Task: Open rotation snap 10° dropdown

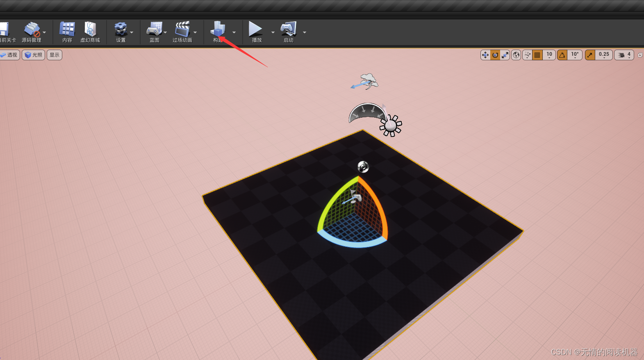Action: [575, 55]
